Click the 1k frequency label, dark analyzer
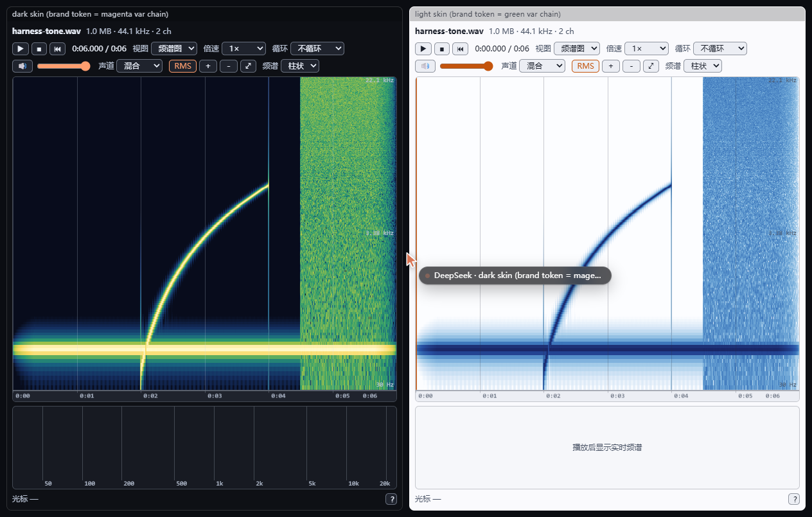The height and width of the screenshot is (517, 812). pyautogui.click(x=219, y=483)
